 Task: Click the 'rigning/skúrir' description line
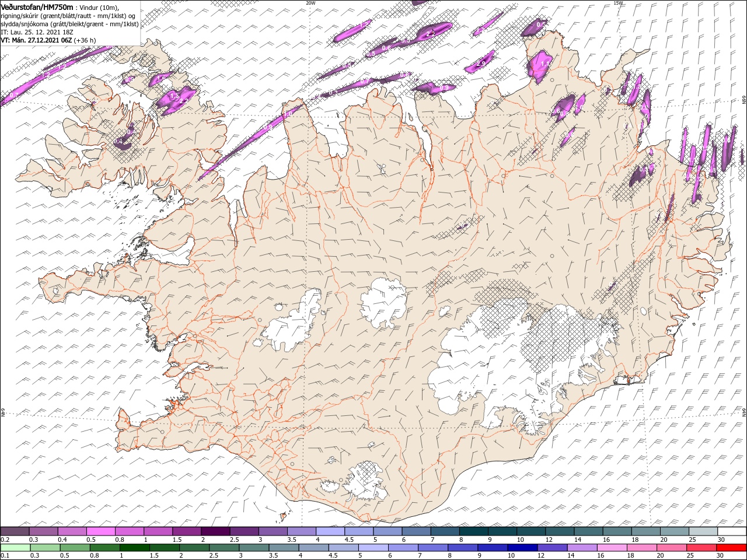click(x=68, y=15)
